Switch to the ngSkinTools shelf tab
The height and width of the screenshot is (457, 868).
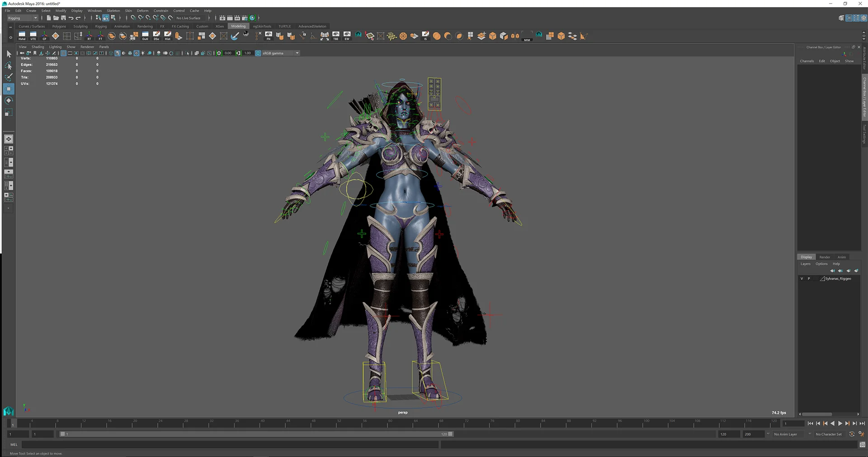[x=262, y=26]
